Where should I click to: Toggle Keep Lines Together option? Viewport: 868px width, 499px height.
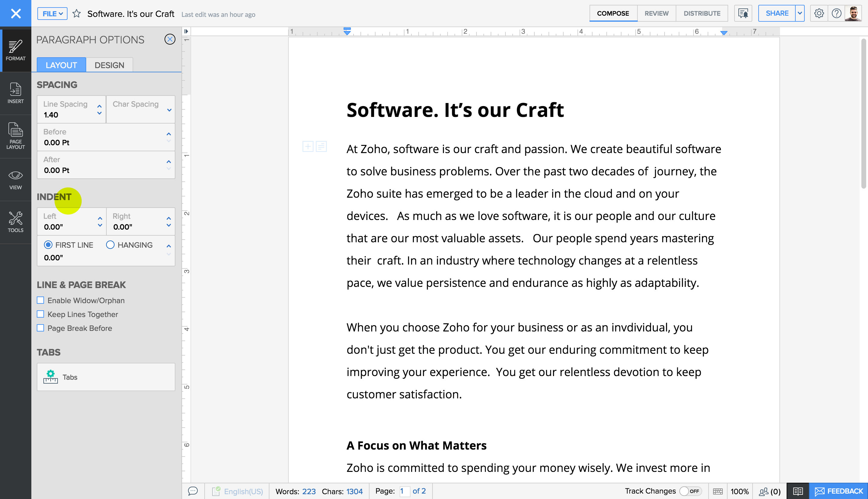click(40, 314)
